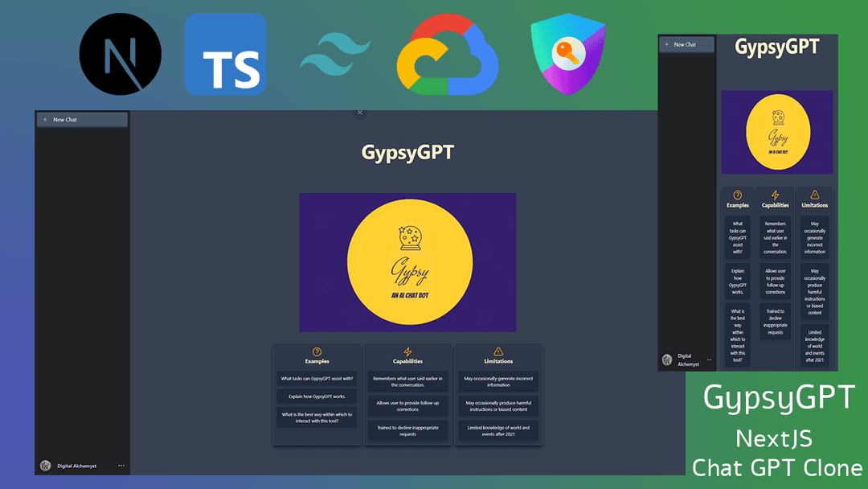Open the three-dot menu in mobile sidebar
The image size is (868, 489).
click(709, 360)
